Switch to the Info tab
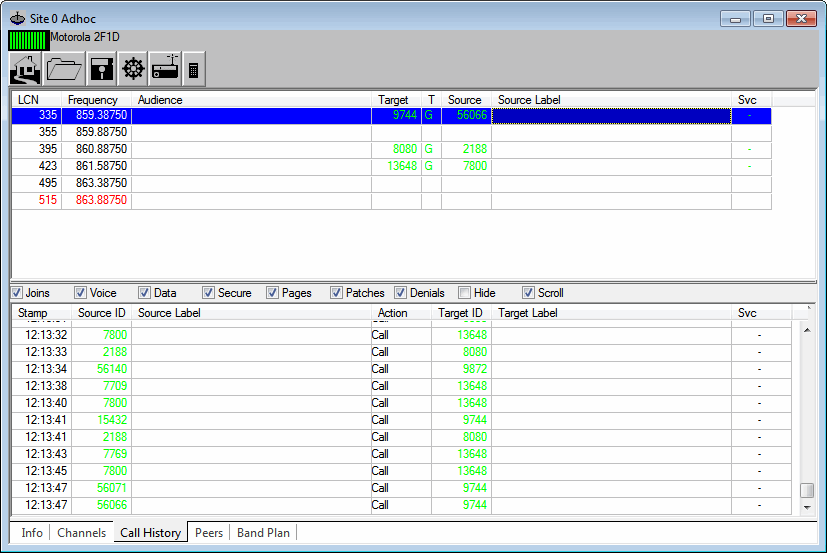This screenshot has width=827, height=553. click(32, 533)
